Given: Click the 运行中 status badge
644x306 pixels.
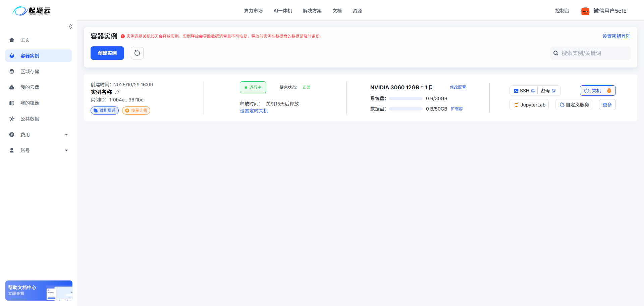Looking at the screenshot, I should pos(253,87).
